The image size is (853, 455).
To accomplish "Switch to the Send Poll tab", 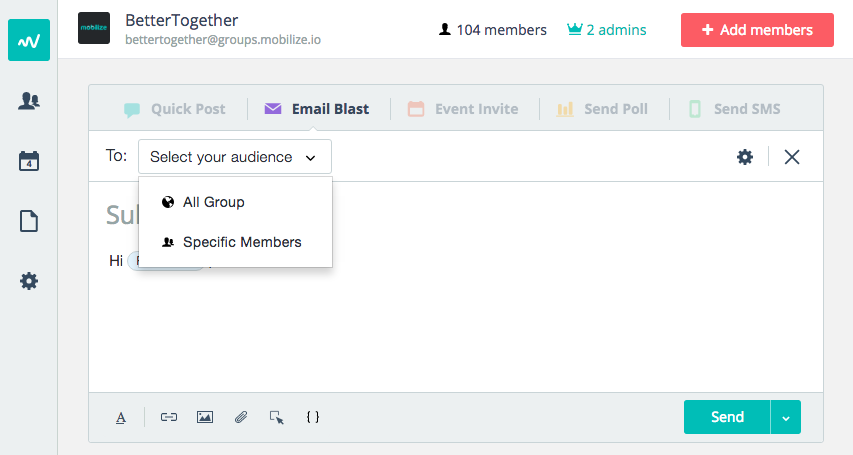I will tap(603, 109).
